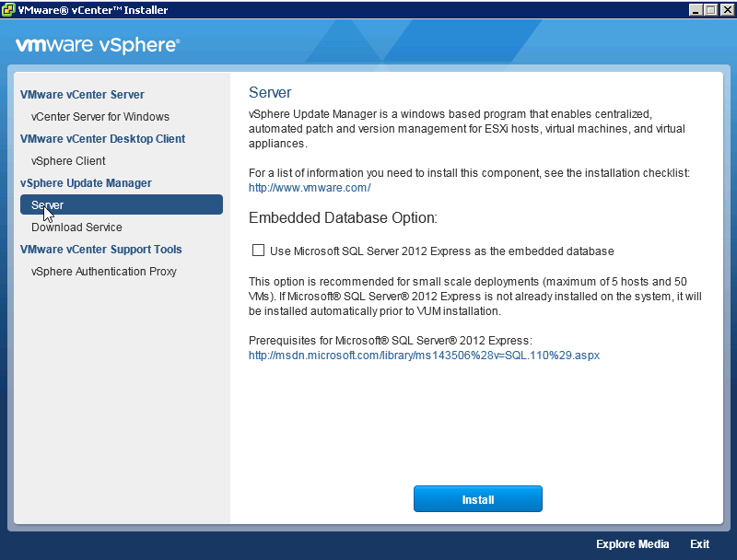Close the vCenter Installer window

click(727, 10)
